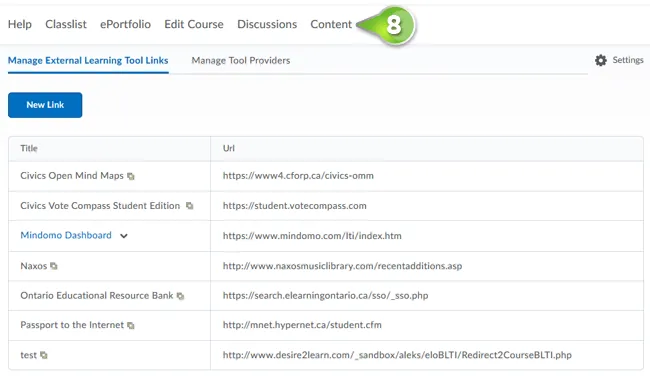Click the Settings gear icon
This screenshot has height=381, width=650.
point(601,61)
